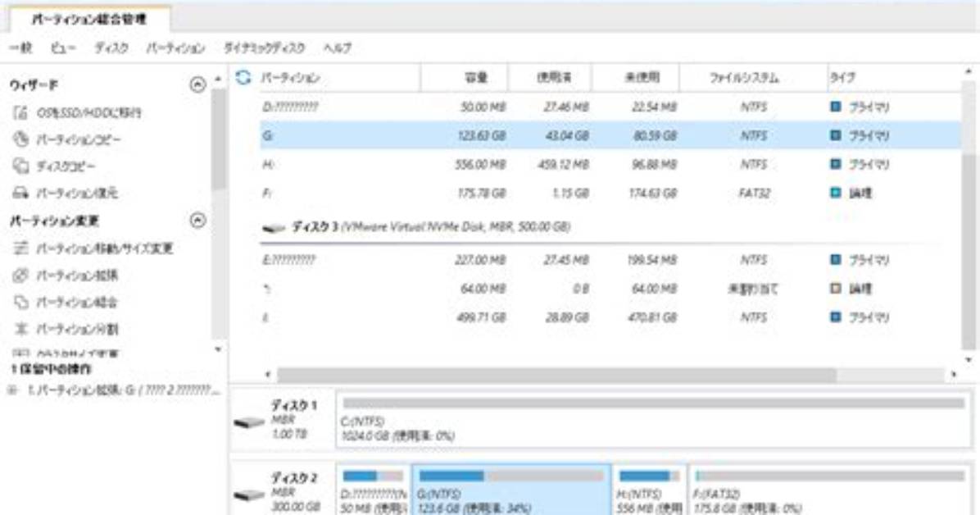Click the パーティション移動/サイズ変更 link text
This screenshot has height=515, width=980.
(104, 248)
